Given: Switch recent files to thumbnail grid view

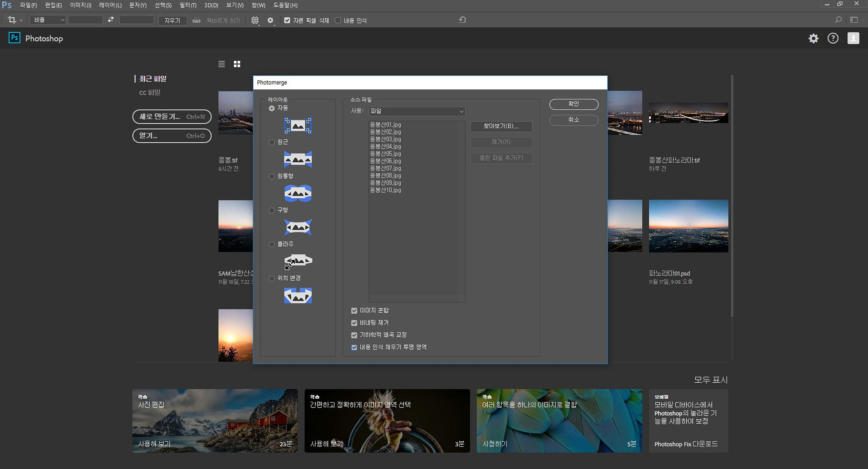Looking at the screenshot, I should [237, 64].
